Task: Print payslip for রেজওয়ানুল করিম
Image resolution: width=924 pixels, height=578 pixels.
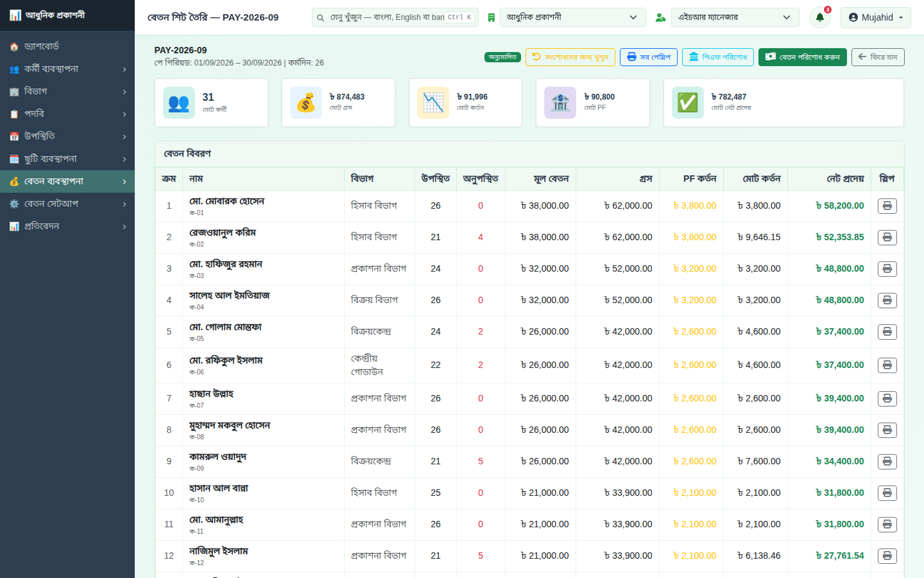Action: [x=887, y=238]
